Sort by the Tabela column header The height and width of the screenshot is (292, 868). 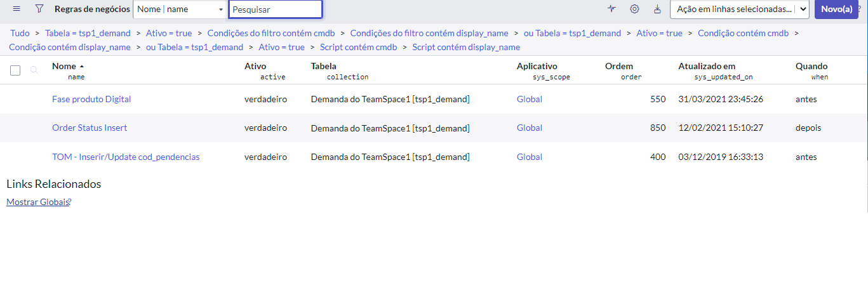coord(324,66)
